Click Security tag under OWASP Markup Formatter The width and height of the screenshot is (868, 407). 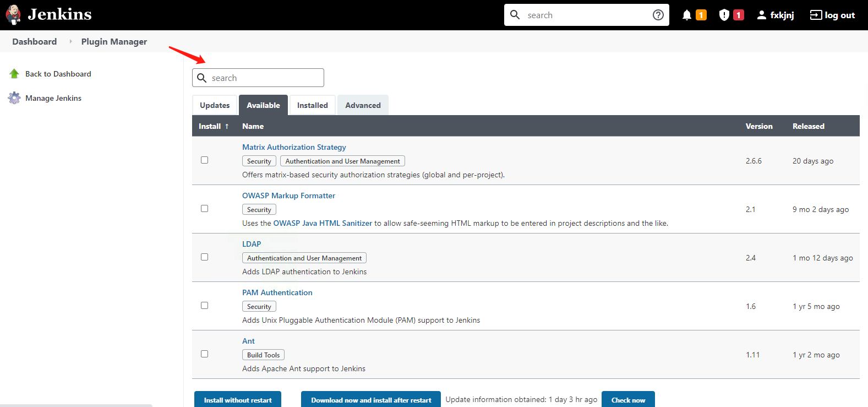point(259,210)
